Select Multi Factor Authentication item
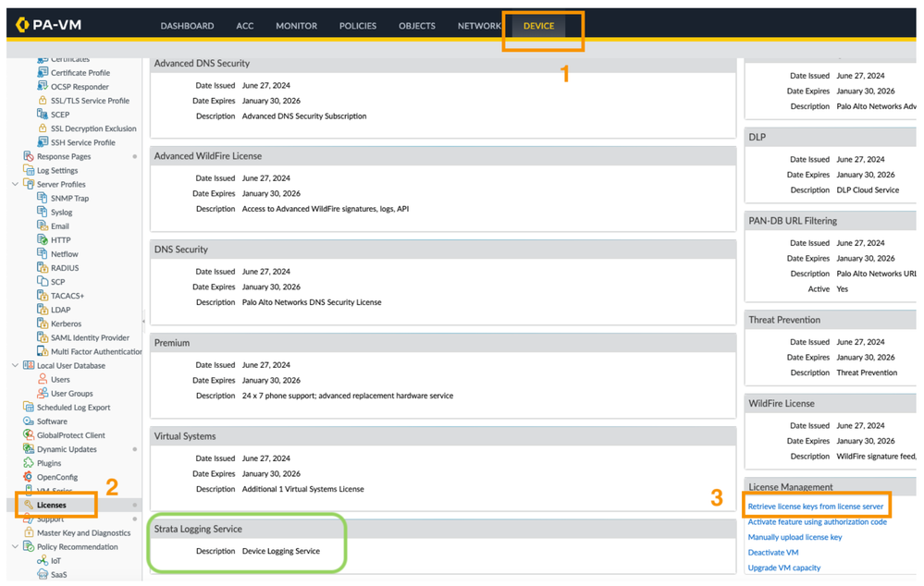Screen dimensions: 924x586 [96, 351]
